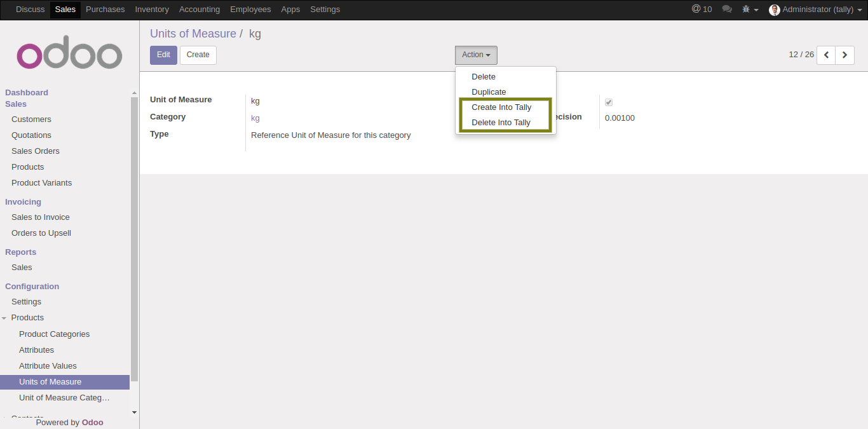Open Products under Sales section
The width and height of the screenshot is (868, 429).
pos(28,167)
